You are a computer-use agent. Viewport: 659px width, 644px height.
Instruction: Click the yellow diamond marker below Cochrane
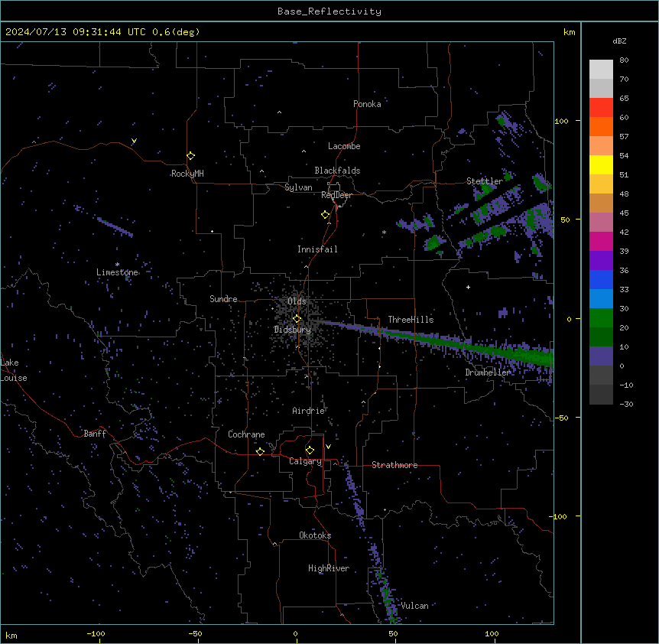tap(260, 451)
